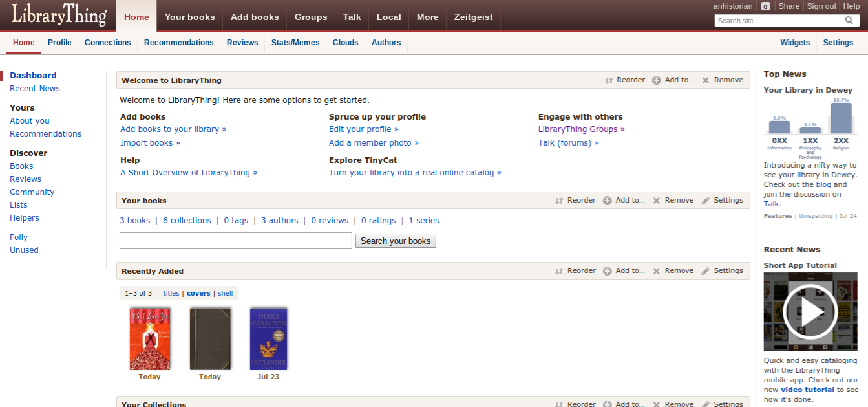This screenshot has height=407, width=868.
Task: Click the LibraryThing logo
Action: coord(58,15)
